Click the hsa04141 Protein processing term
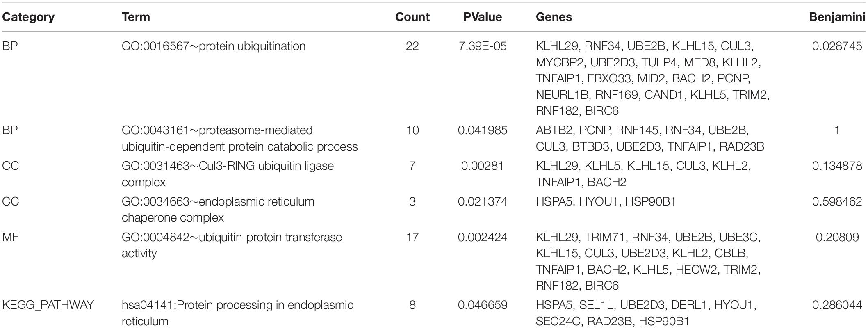Screen dimensions: 868x329 [237, 313]
